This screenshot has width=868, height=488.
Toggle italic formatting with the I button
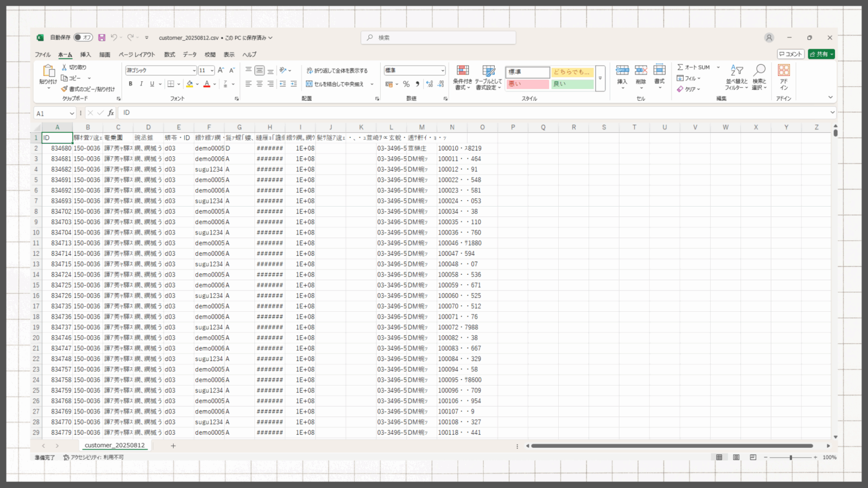(x=141, y=84)
